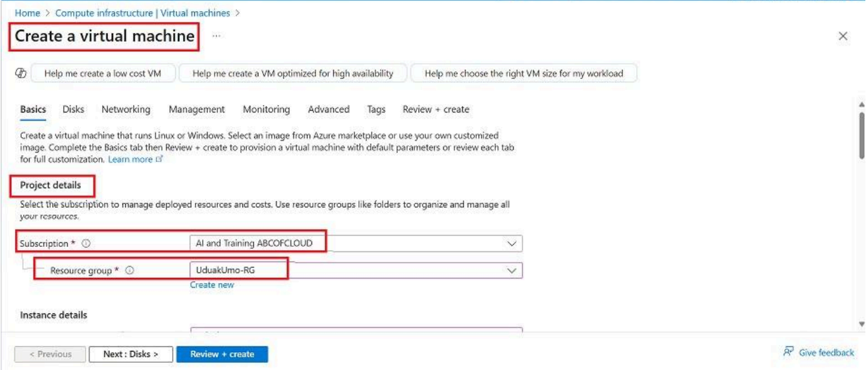Go to the Monitoring tab

point(266,109)
